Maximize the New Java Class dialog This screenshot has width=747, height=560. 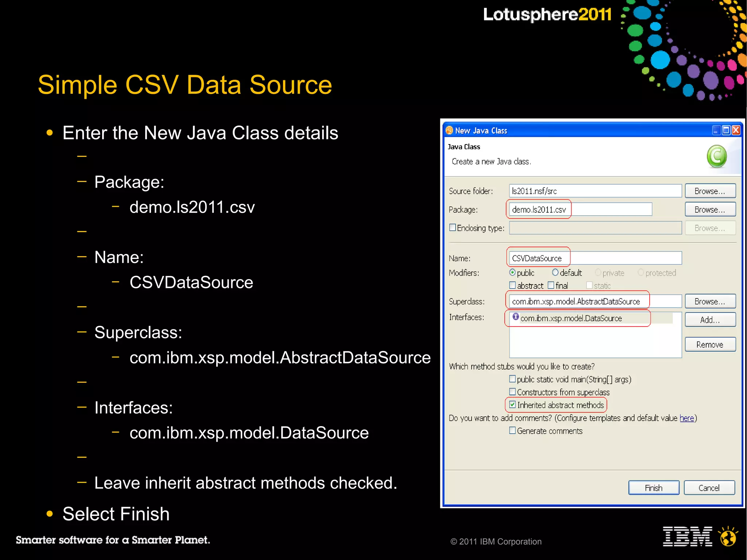[x=726, y=130]
